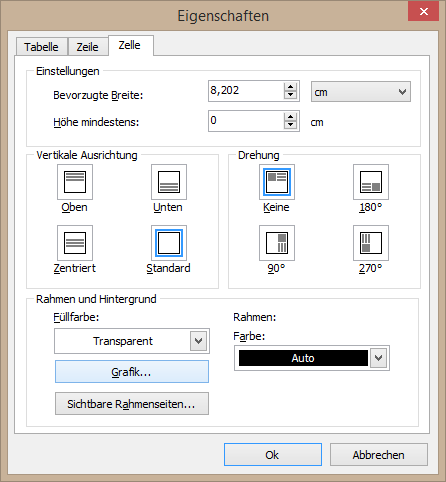Rotate cell text by 180°
The width and height of the screenshot is (446, 482).
[371, 182]
